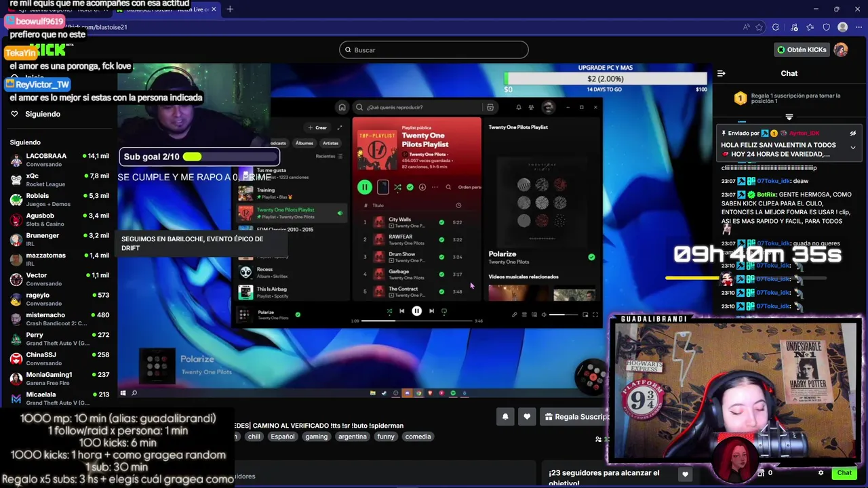Image resolution: width=868 pixels, height=488 pixels.
Task: Skip to next track in Spotify player
Action: 431,311
